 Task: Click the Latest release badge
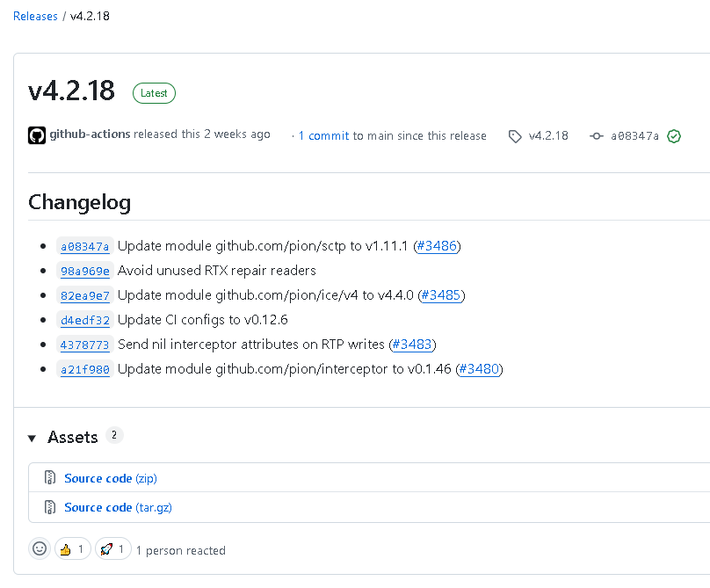[154, 93]
